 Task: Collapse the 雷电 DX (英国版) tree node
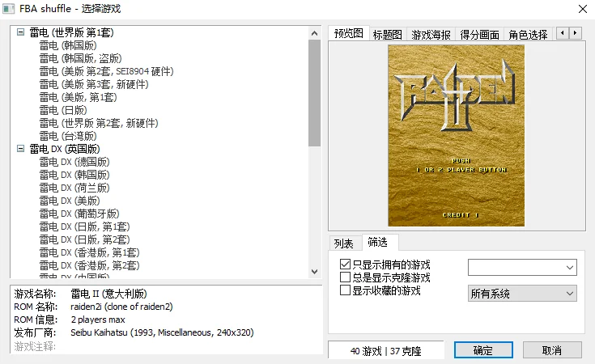[x=20, y=149]
